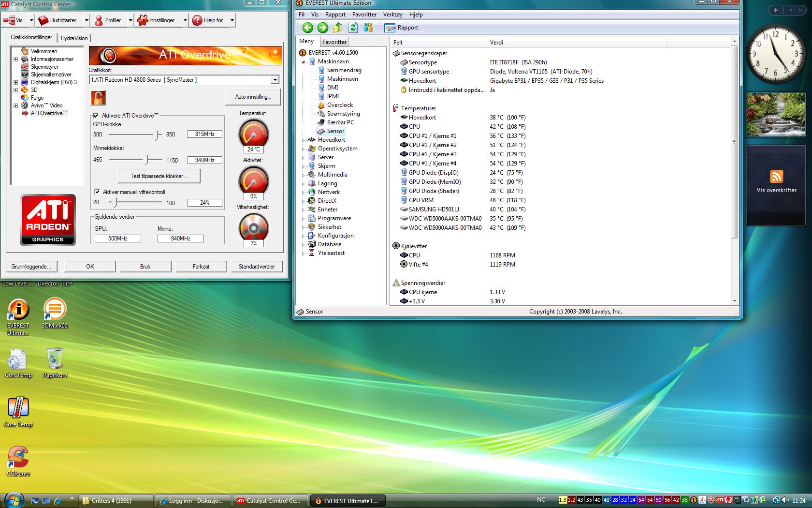The image size is (812, 508).
Task: Click the green Forward arrow in EVEREST toolbar
Action: (323, 28)
